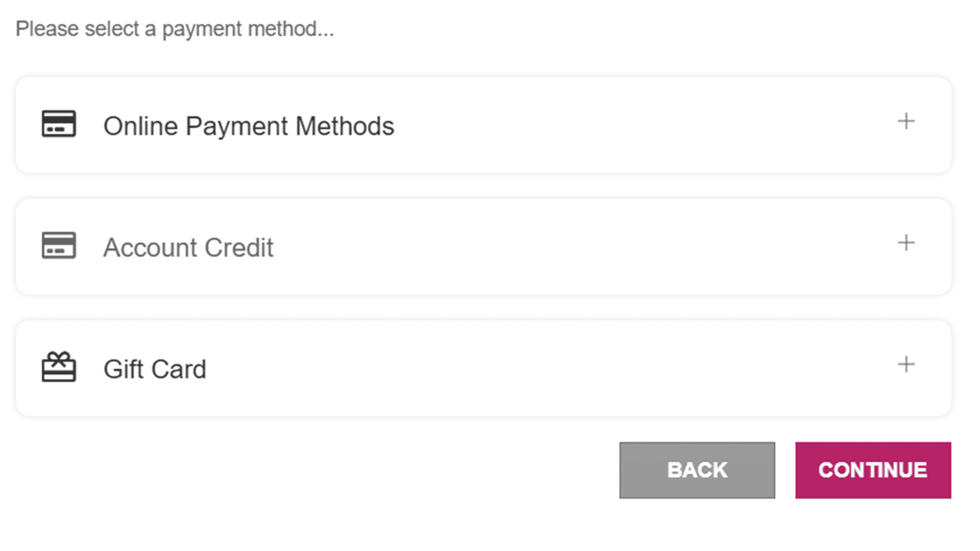Click the "Please select a payment method..." prompt text
The height and width of the screenshot is (551, 980).
pyautogui.click(x=175, y=29)
